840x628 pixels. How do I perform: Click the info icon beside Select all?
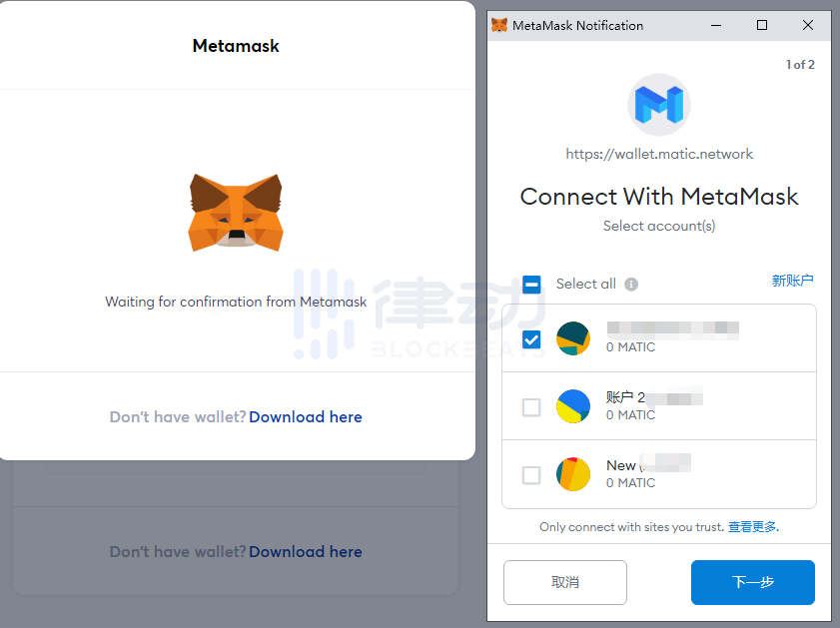(631, 285)
